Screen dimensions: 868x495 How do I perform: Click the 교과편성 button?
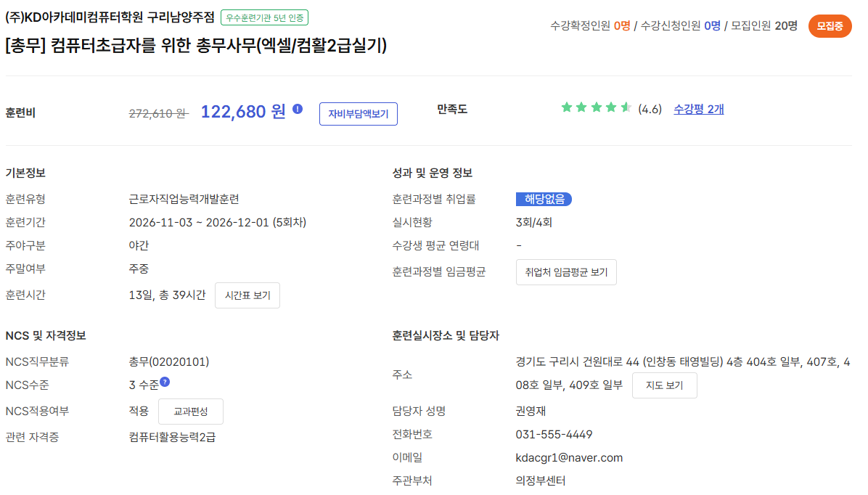coord(191,412)
